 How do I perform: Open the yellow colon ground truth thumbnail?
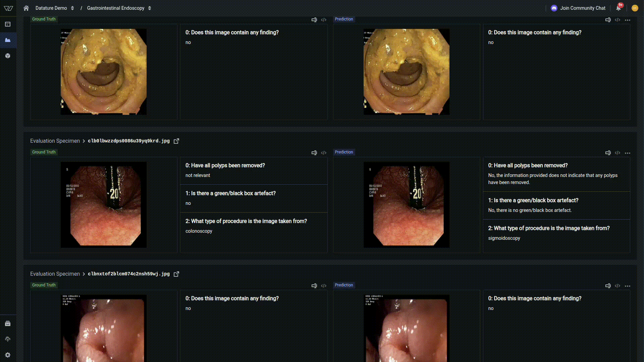pyautogui.click(x=104, y=72)
